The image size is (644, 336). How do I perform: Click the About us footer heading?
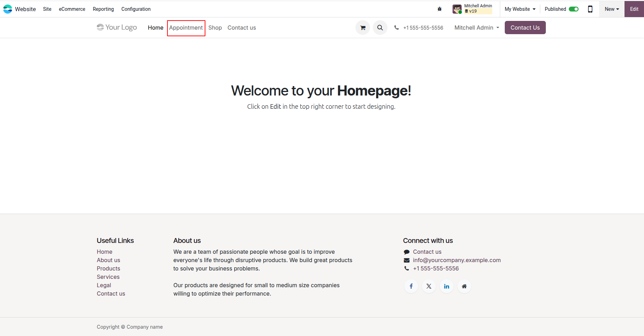[187, 240]
